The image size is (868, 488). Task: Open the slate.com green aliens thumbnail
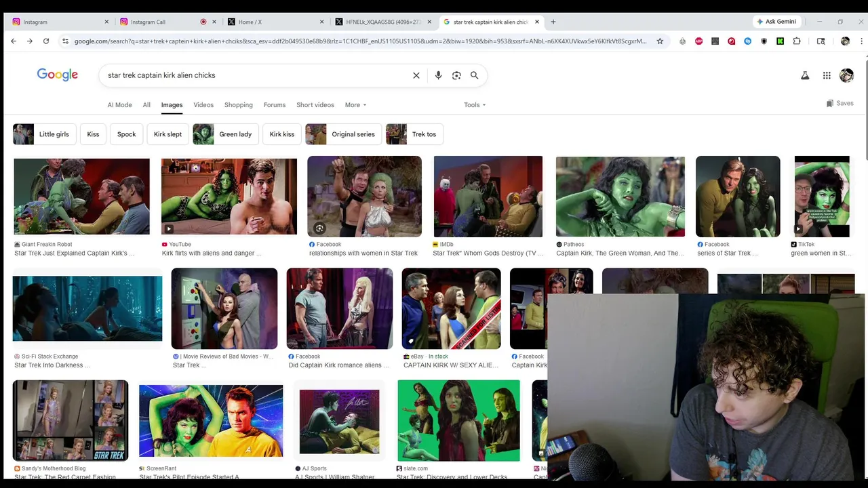[x=459, y=420]
